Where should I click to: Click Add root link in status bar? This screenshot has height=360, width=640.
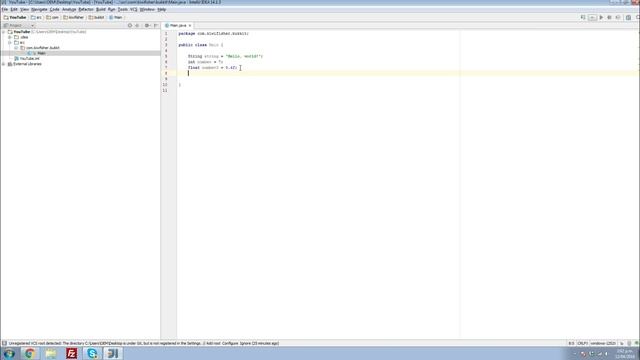(x=212, y=343)
